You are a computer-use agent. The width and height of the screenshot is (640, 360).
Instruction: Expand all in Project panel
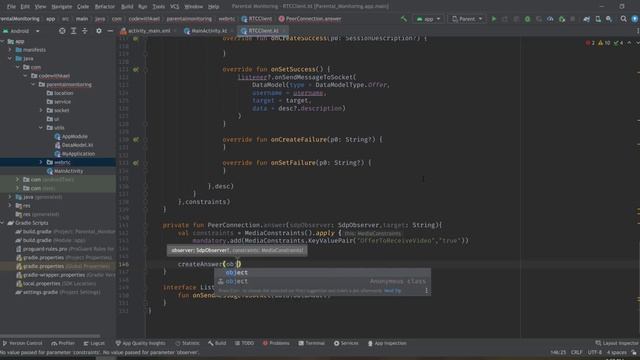tap(73, 31)
